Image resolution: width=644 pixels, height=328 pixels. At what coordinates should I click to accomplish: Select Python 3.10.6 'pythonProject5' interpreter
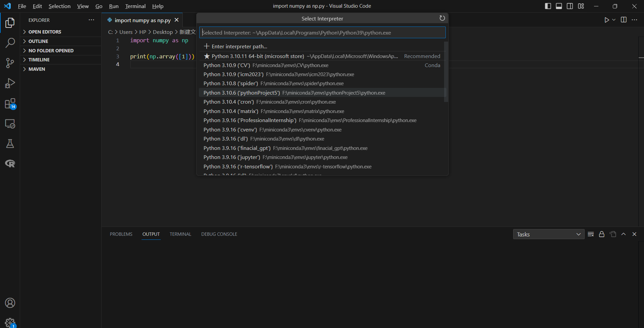pyautogui.click(x=322, y=93)
